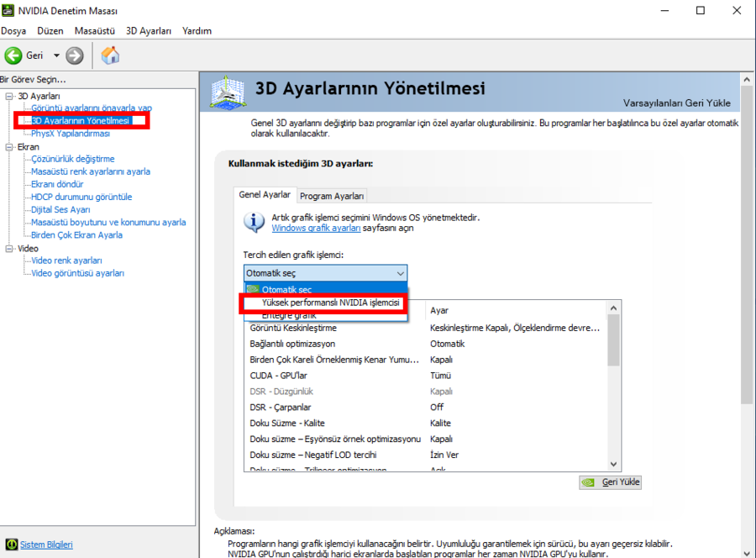The image size is (756, 558).
Task: Click the main panel scrollbar thumb
Action: click(747, 245)
